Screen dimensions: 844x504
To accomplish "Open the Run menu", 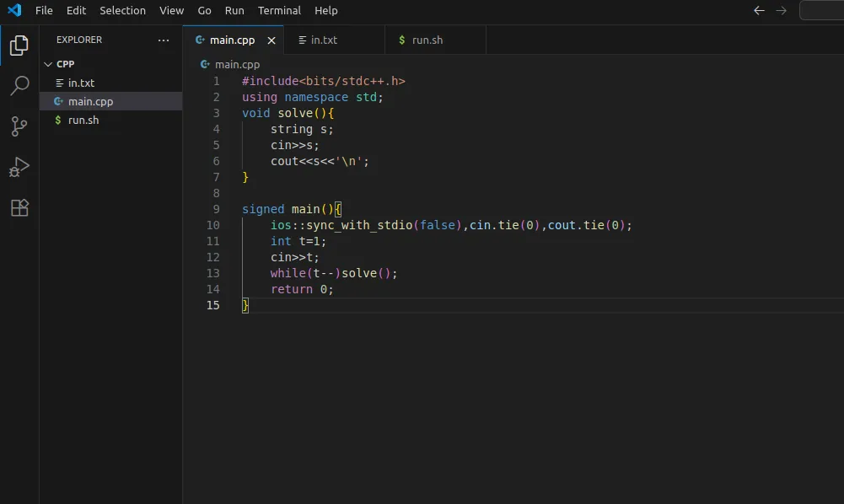I will click(x=234, y=10).
